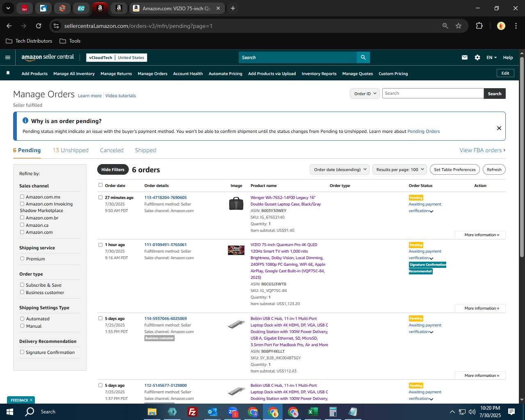Open Outlook from the taskbar

(212, 412)
